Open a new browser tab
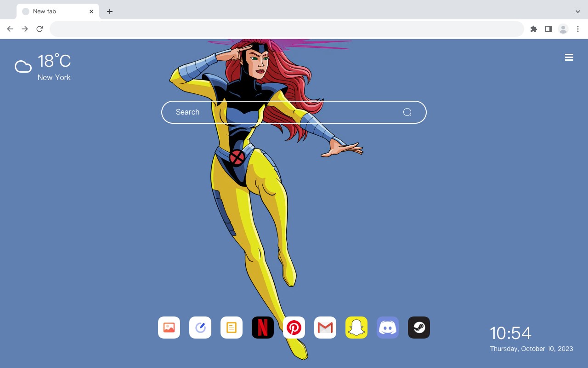 tap(110, 11)
